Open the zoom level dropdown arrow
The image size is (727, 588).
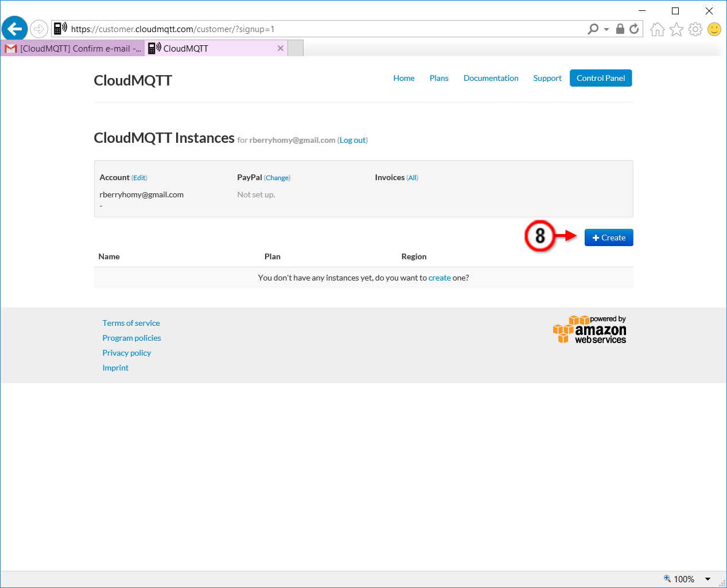pyautogui.click(x=707, y=579)
